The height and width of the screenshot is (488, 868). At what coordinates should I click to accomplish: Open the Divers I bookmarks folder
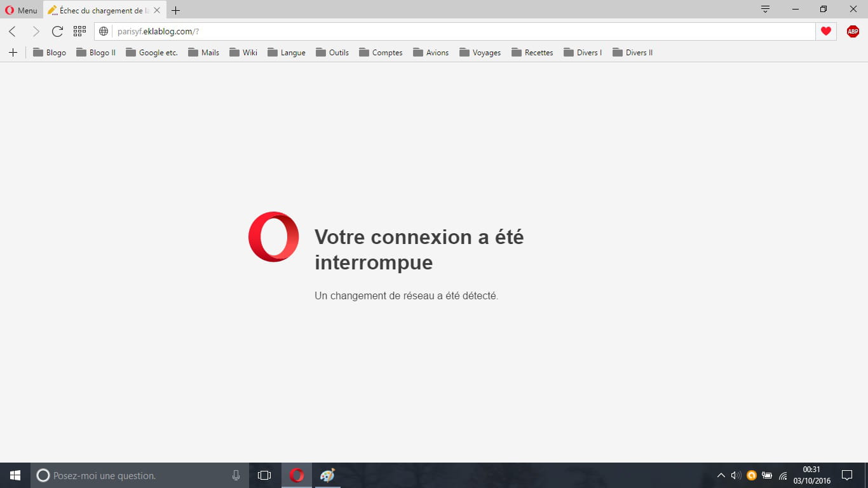click(582, 53)
